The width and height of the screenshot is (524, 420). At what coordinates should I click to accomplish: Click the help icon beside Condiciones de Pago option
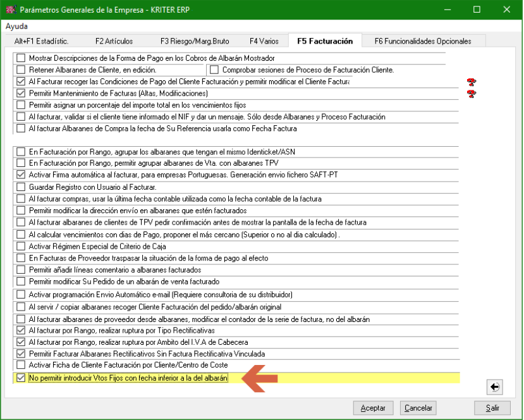click(471, 82)
